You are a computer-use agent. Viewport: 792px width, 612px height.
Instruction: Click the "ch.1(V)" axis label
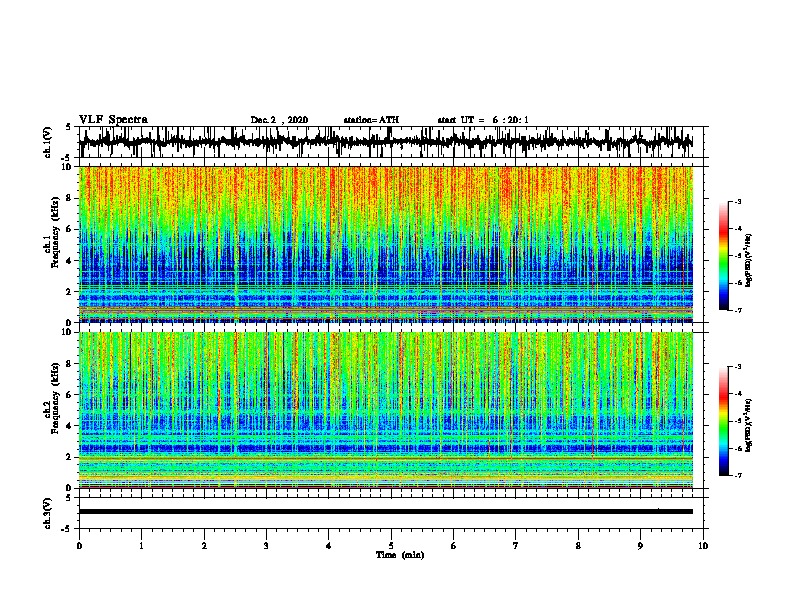[x=48, y=142]
